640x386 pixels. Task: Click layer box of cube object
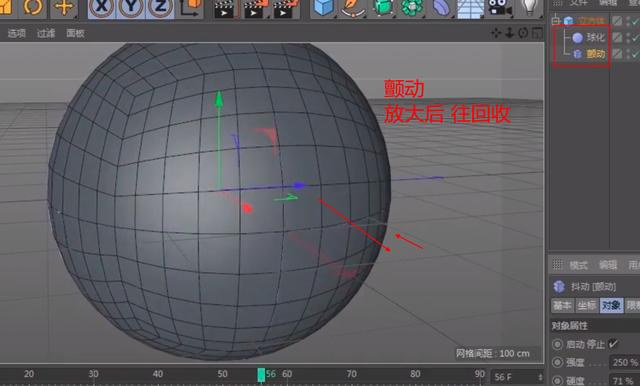618,20
